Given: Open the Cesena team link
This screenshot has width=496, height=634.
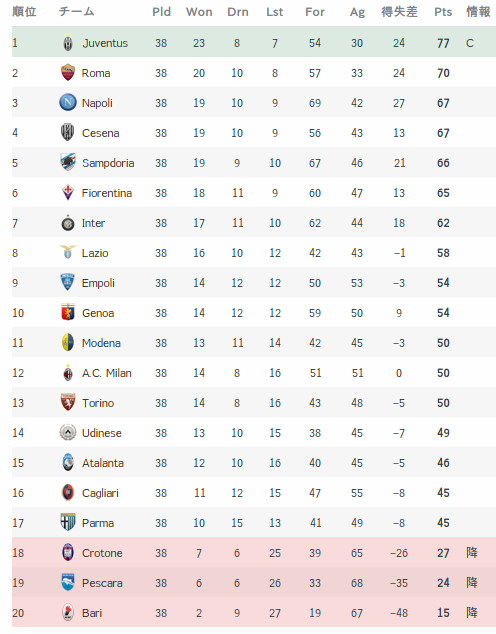Looking at the screenshot, I should coord(101,133).
